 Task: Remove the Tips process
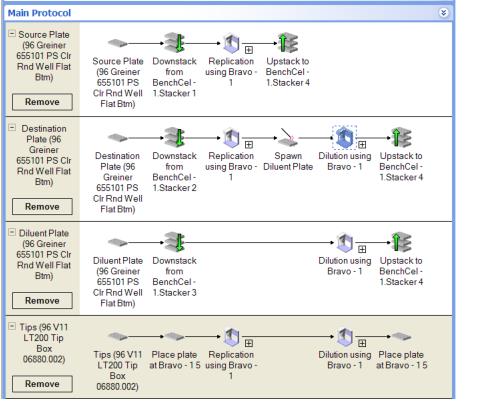point(42,384)
